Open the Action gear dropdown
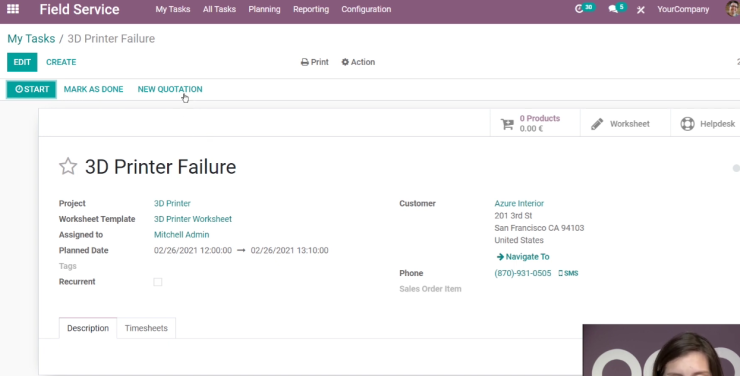 [358, 62]
